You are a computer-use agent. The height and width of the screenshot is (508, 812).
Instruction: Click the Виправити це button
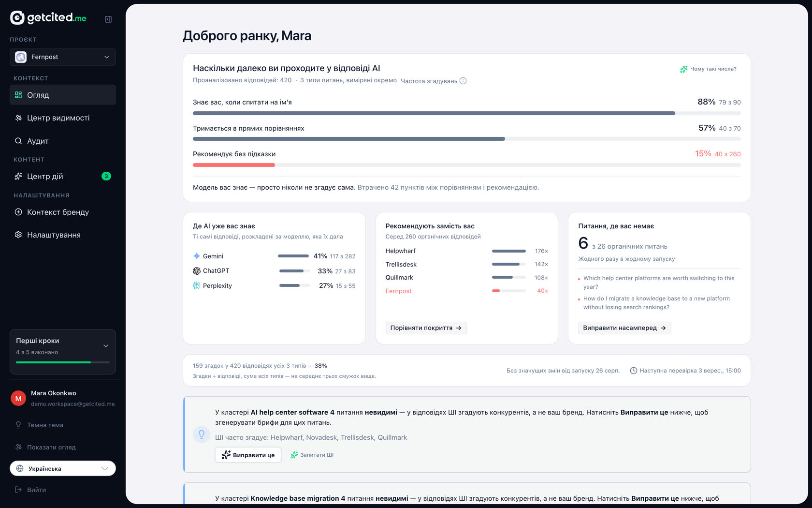click(x=248, y=455)
